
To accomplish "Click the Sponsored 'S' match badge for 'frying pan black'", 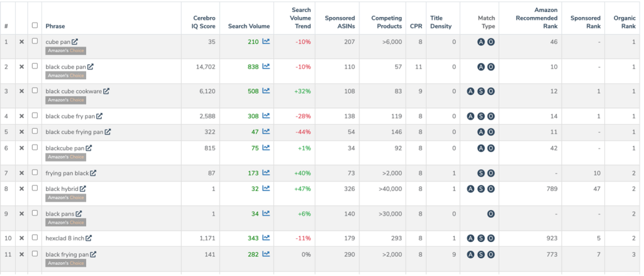I will 481,173.
